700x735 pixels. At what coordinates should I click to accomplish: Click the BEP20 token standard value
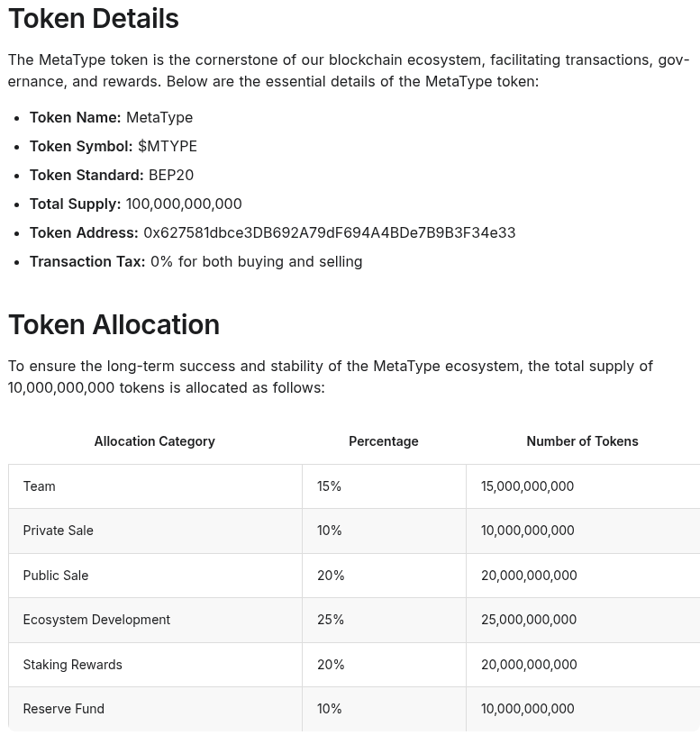pyautogui.click(x=171, y=175)
